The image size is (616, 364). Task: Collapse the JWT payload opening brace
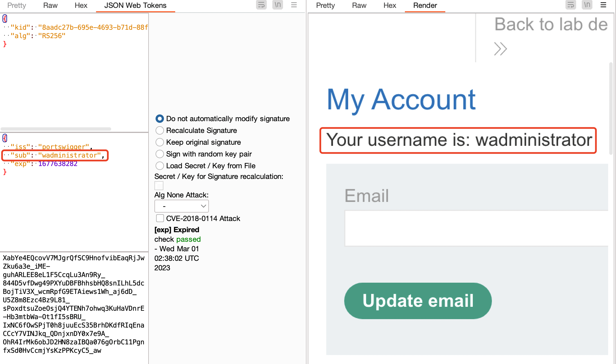(5, 138)
